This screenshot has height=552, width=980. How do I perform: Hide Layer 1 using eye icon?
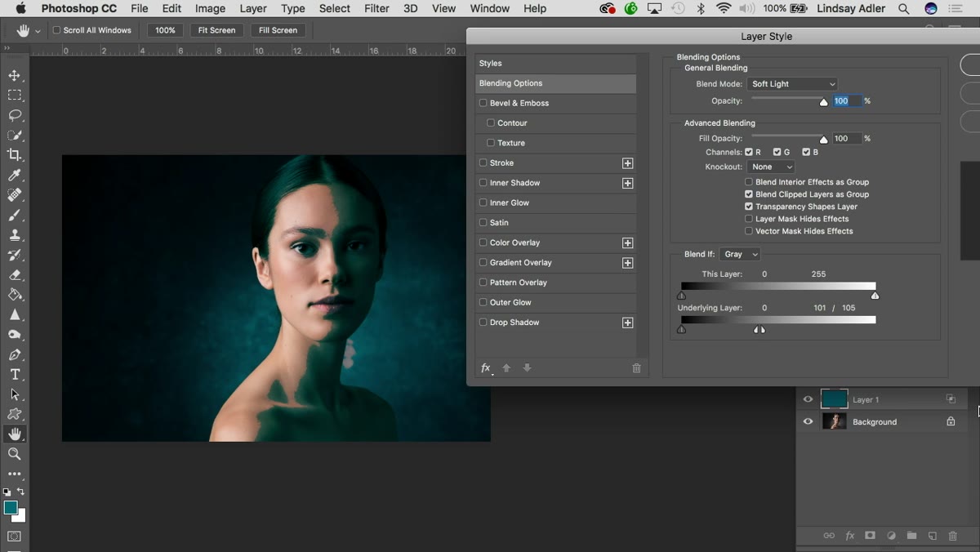pos(808,399)
